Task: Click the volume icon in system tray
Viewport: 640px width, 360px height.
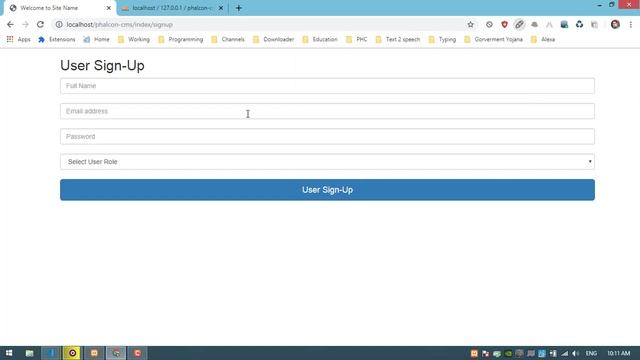Action: pyautogui.click(x=575, y=353)
